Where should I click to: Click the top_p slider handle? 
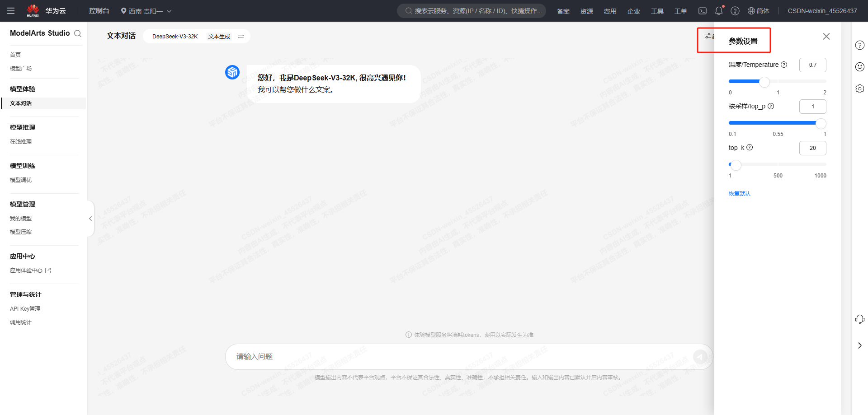tap(821, 123)
